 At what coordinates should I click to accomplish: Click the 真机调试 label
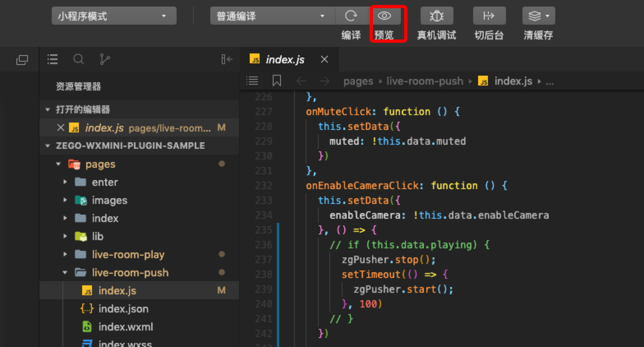click(x=437, y=35)
